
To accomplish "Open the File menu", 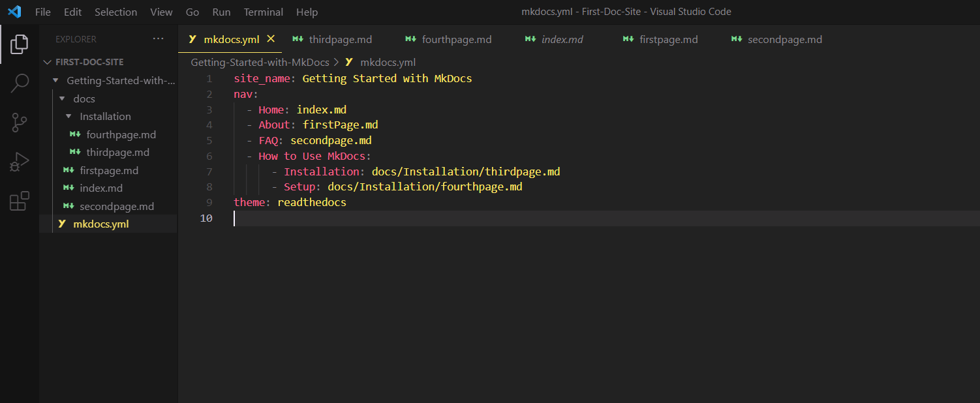I will point(42,12).
